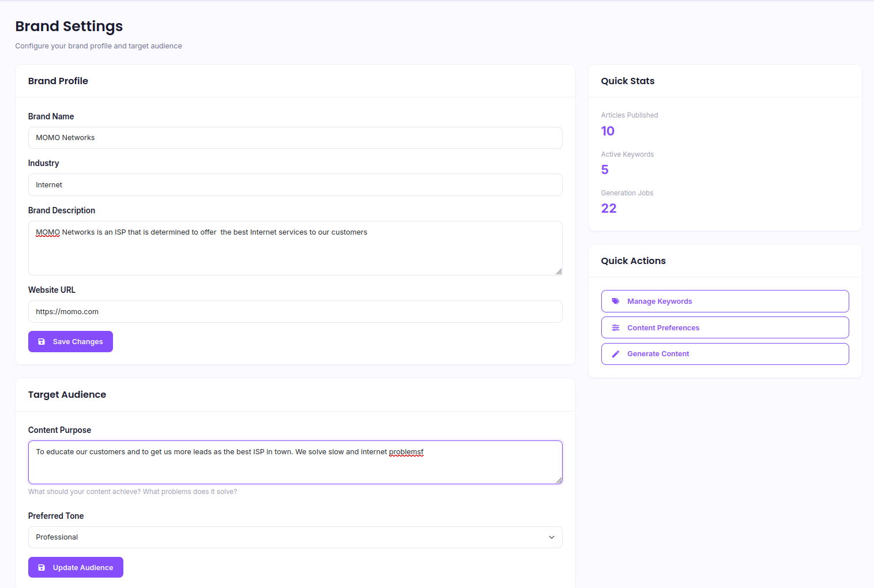
Task: Click the Website URL field
Action: point(295,311)
